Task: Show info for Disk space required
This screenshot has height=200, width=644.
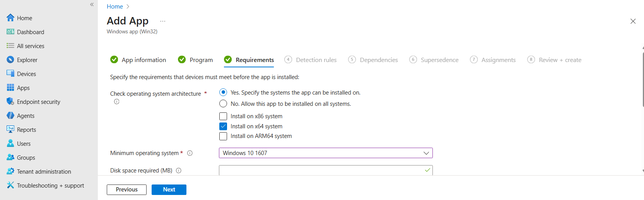Action: (x=179, y=171)
